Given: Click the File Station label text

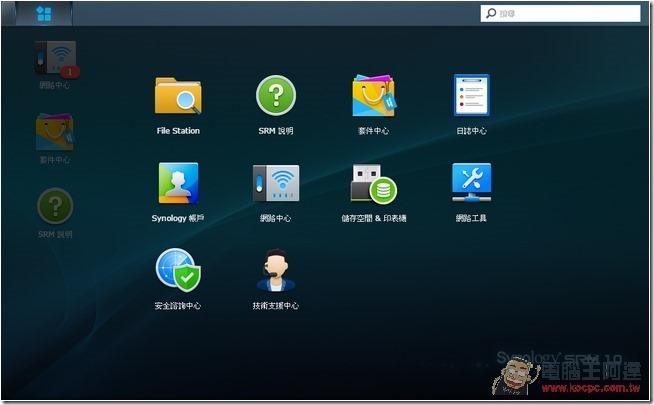Looking at the screenshot, I should pos(178,131).
